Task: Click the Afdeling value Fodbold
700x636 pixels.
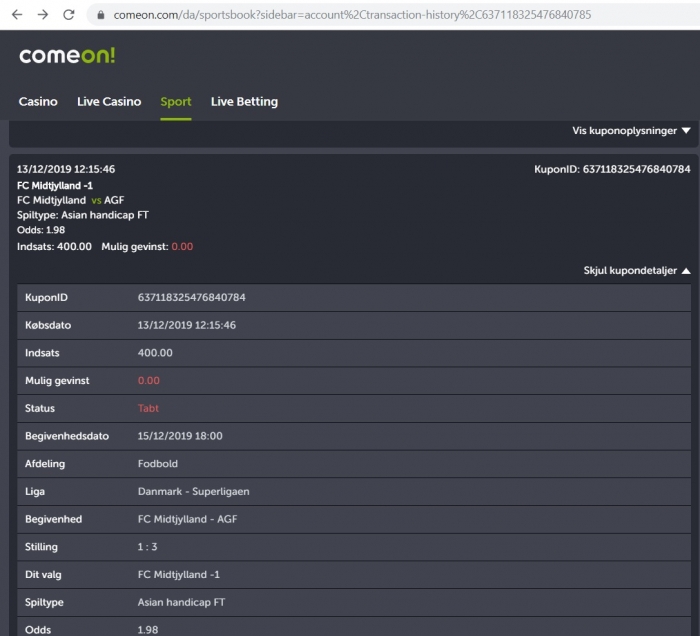Action: pos(158,463)
